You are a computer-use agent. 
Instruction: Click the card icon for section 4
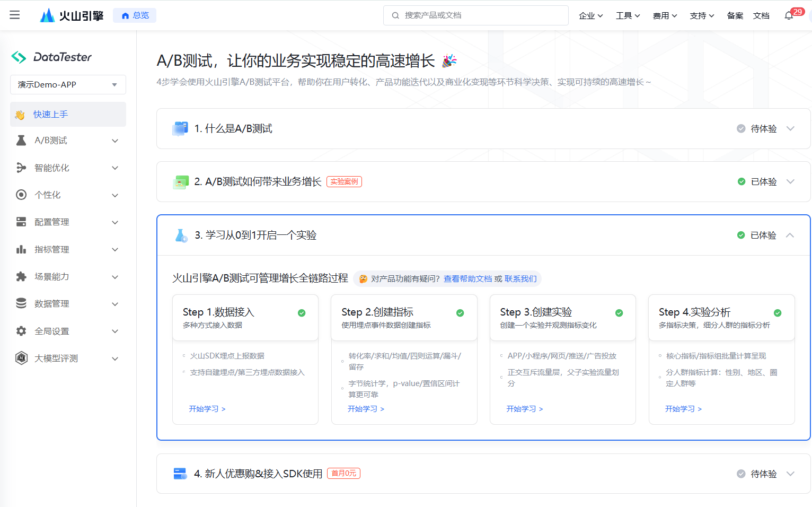180,474
